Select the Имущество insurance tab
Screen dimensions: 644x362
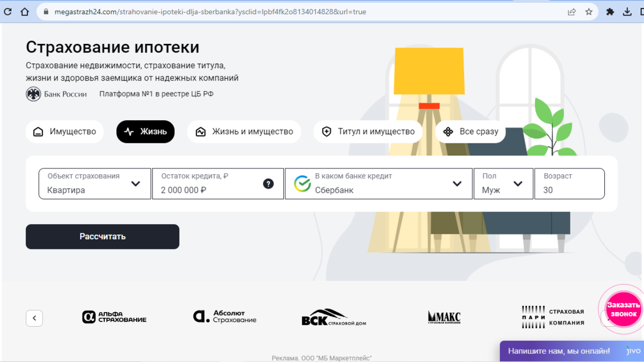(x=64, y=131)
